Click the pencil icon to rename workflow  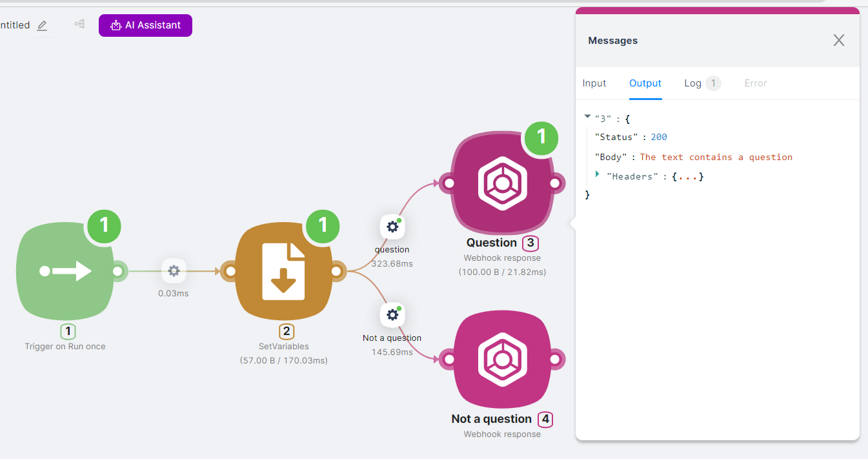click(42, 25)
